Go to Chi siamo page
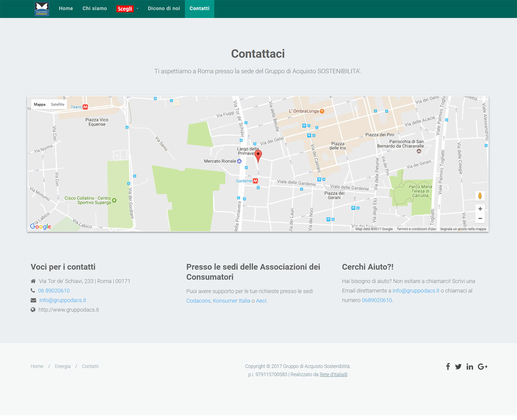 pos(95,9)
